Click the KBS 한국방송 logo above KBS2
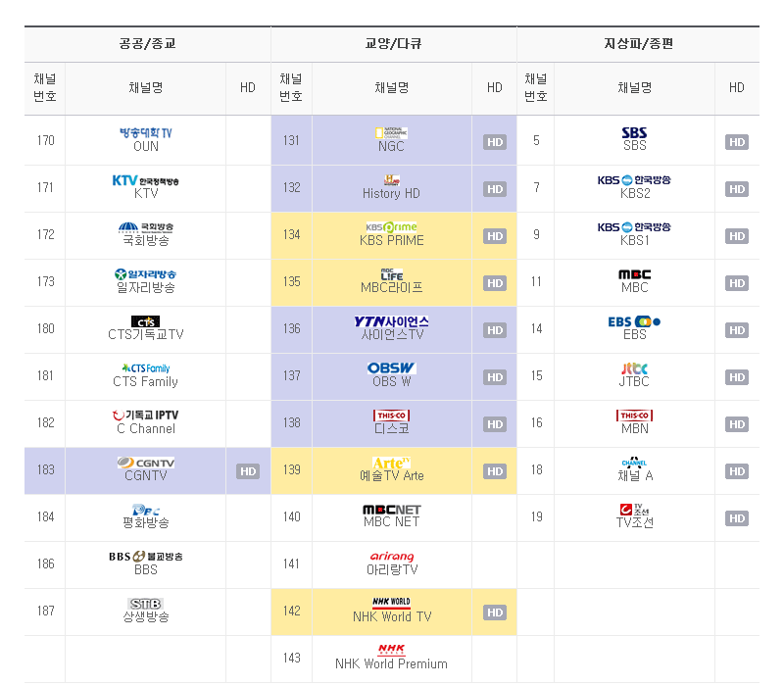 point(634,180)
